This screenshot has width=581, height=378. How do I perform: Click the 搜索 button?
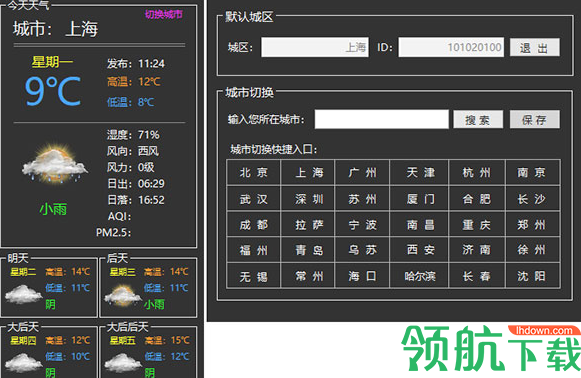[478, 119]
